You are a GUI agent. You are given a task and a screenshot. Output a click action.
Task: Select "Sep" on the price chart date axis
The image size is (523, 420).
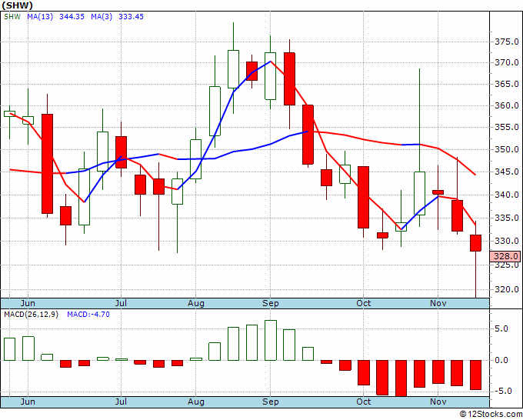(270, 303)
